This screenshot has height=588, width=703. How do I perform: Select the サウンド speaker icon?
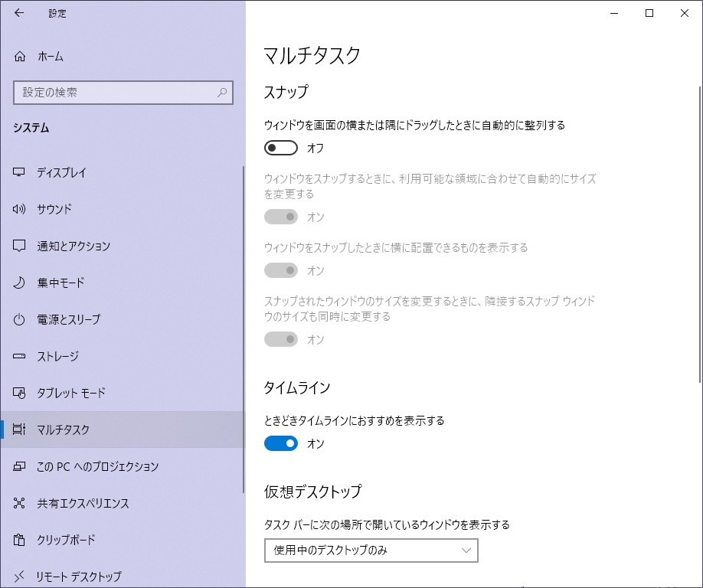tap(19, 209)
